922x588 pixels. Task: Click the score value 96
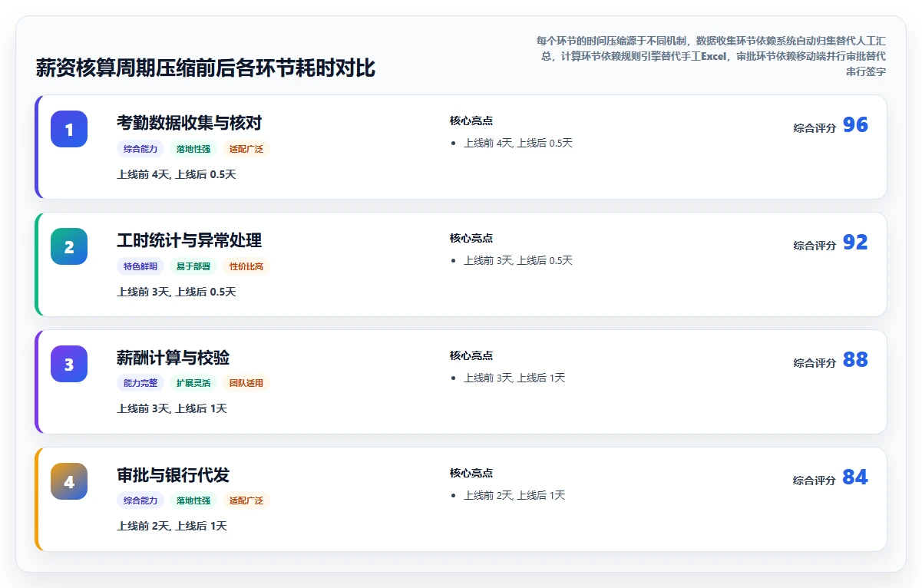tap(855, 125)
